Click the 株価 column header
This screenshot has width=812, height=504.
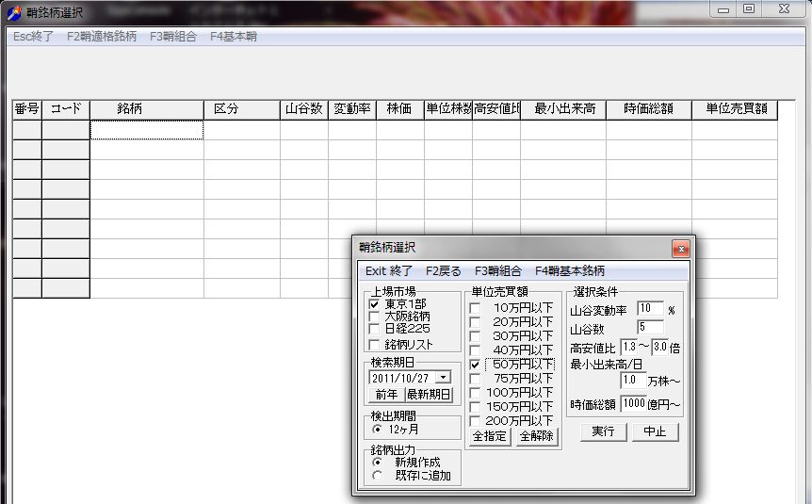tap(400, 110)
